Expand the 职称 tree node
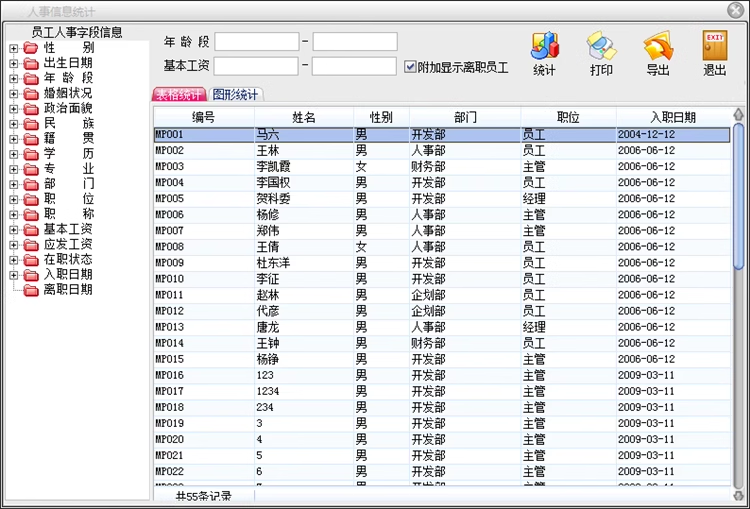750x509 pixels. tap(13, 214)
